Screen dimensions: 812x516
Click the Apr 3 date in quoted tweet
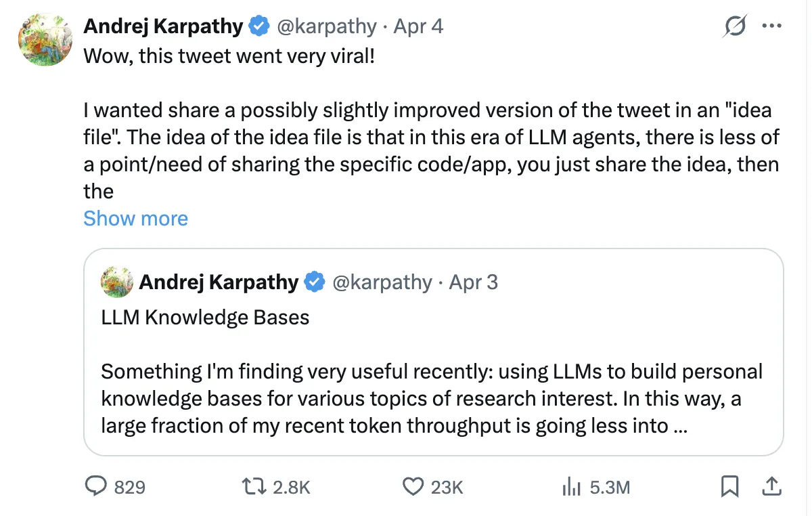coord(474,282)
